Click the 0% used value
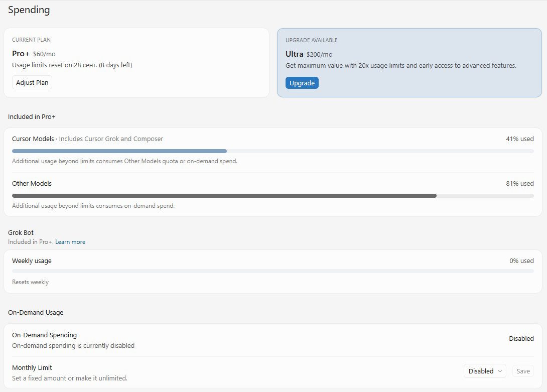Image resolution: width=547 pixels, height=392 pixels. [x=521, y=261]
